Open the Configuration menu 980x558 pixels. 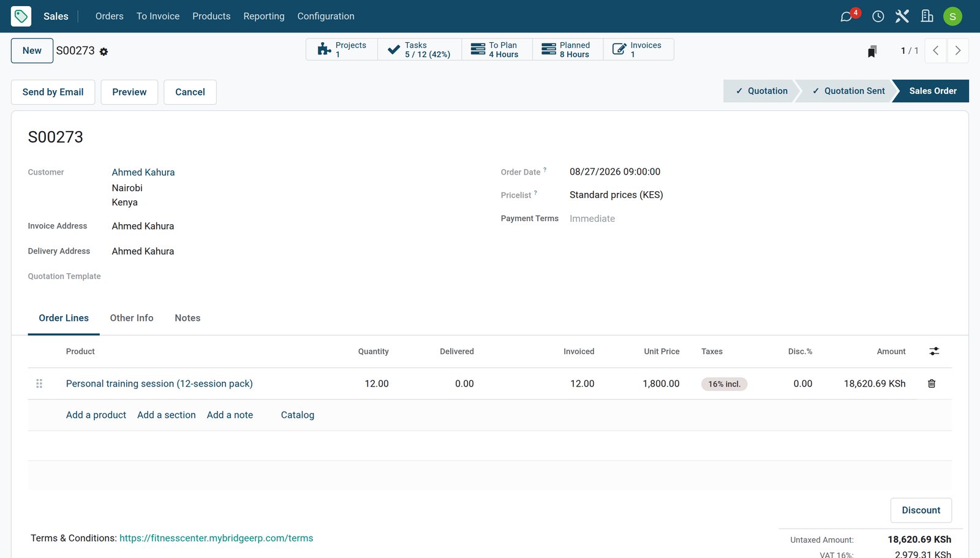point(326,16)
